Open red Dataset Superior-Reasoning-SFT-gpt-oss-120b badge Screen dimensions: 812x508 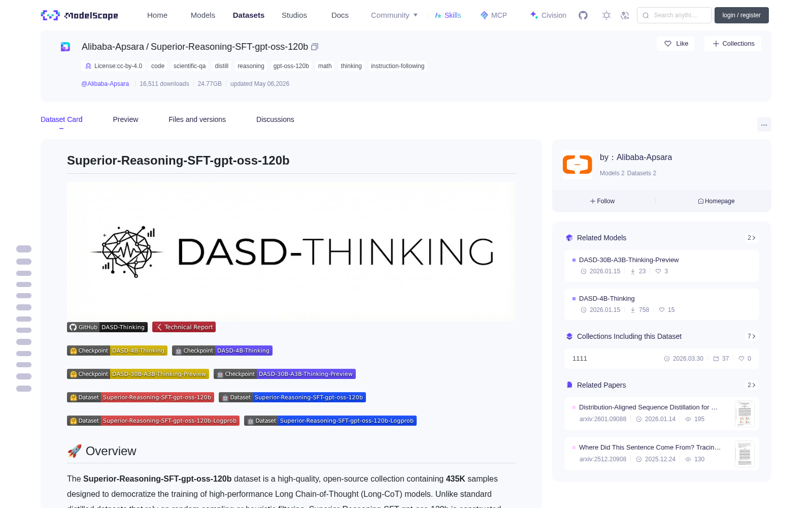tap(141, 397)
